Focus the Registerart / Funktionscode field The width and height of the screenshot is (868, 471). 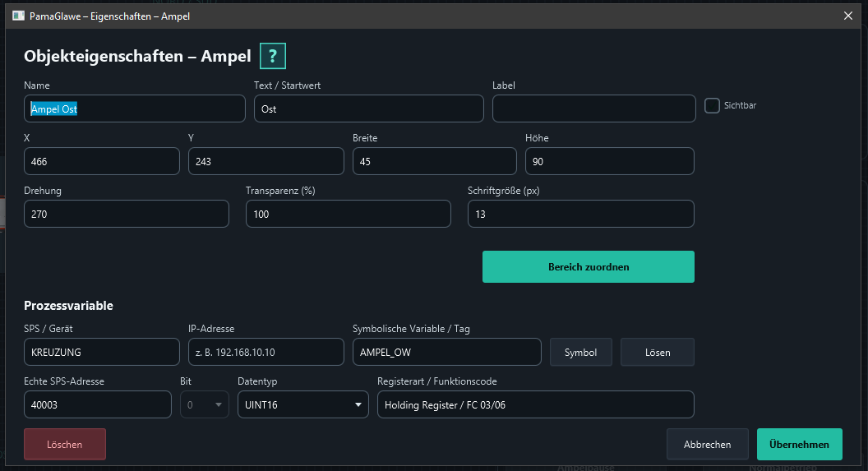pos(535,404)
